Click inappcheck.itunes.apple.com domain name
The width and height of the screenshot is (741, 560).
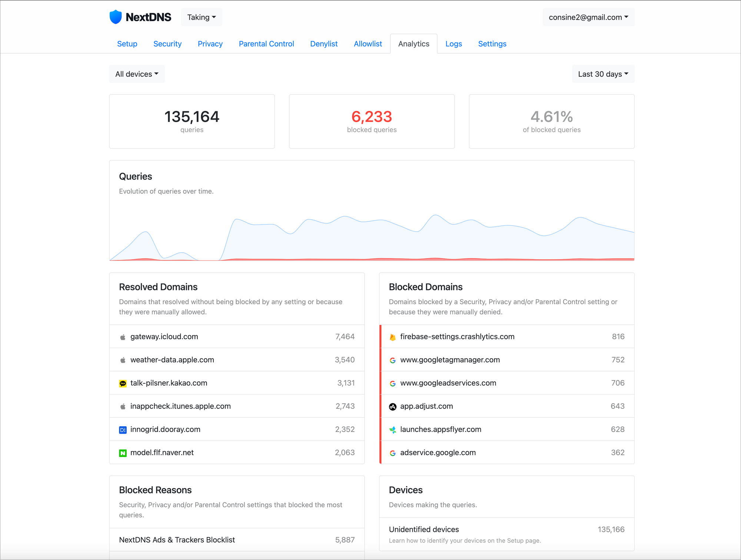[180, 406]
